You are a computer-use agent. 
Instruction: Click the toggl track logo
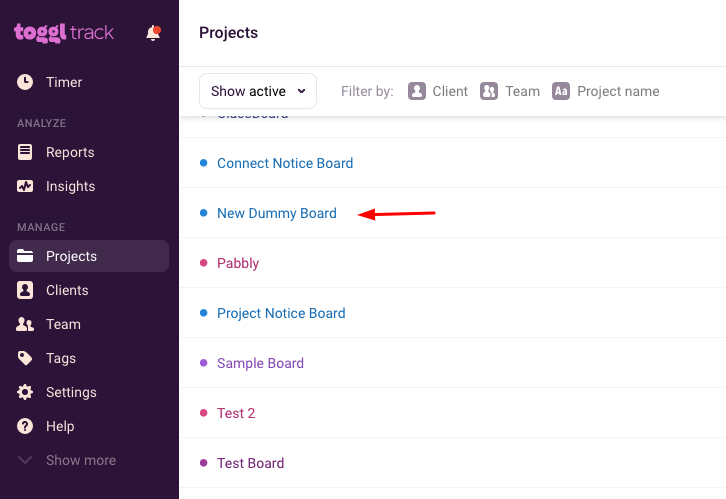point(64,33)
